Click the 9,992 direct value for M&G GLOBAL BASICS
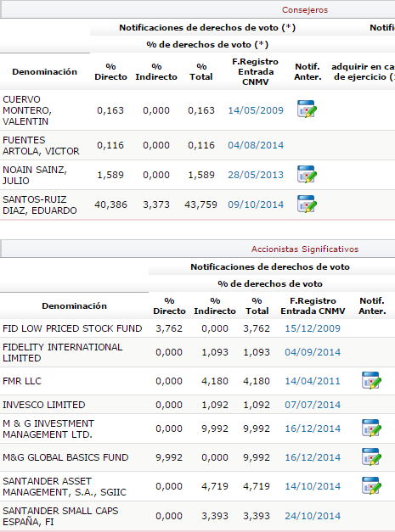The width and height of the screenshot is (395, 532). (x=169, y=457)
